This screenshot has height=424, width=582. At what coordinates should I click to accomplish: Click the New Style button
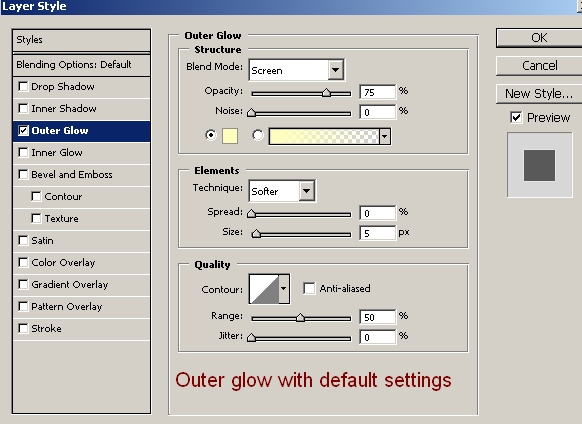(x=539, y=94)
